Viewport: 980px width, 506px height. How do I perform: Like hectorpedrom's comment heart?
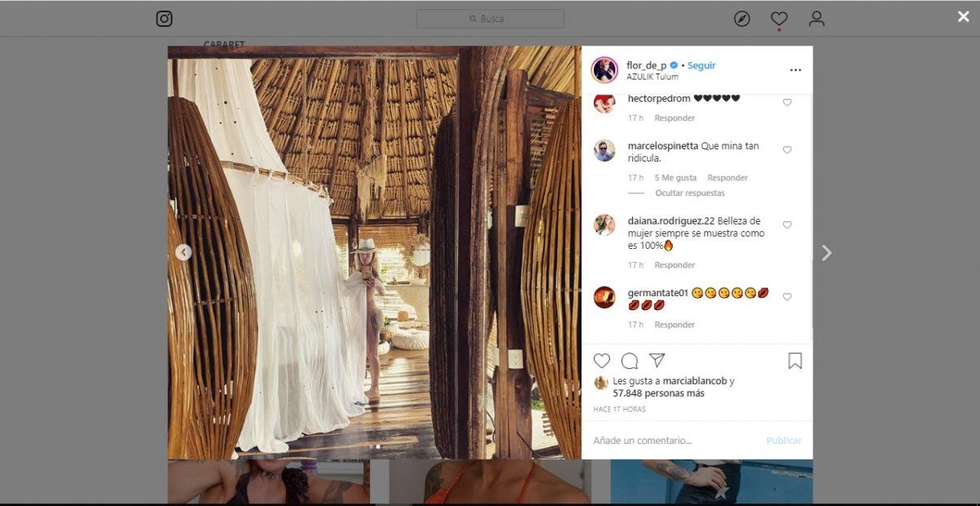[x=786, y=103]
